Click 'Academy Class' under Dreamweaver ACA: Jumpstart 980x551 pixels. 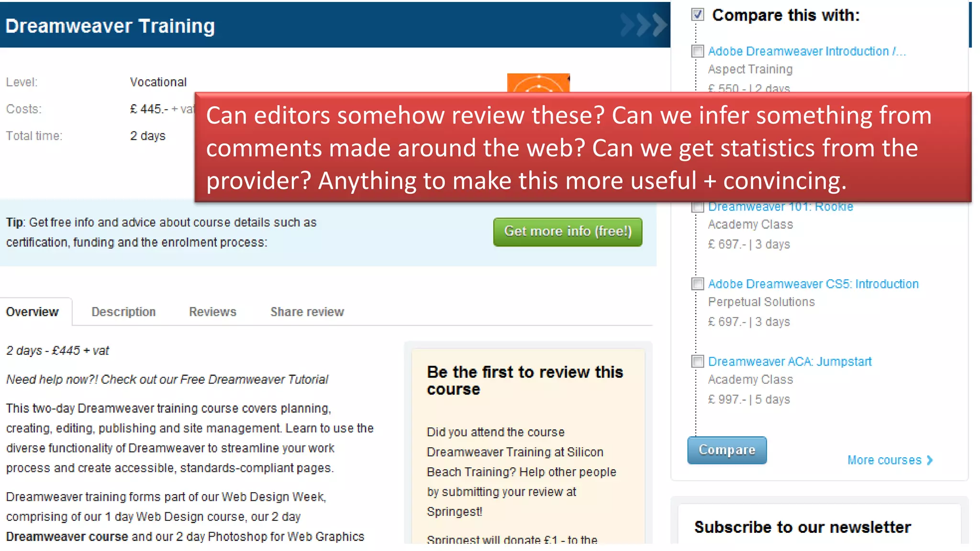(750, 380)
